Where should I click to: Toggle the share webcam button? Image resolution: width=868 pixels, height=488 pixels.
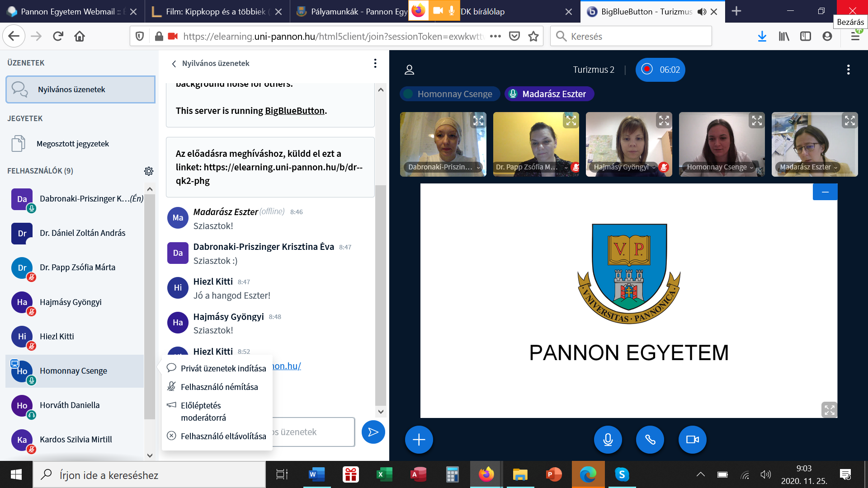point(692,440)
